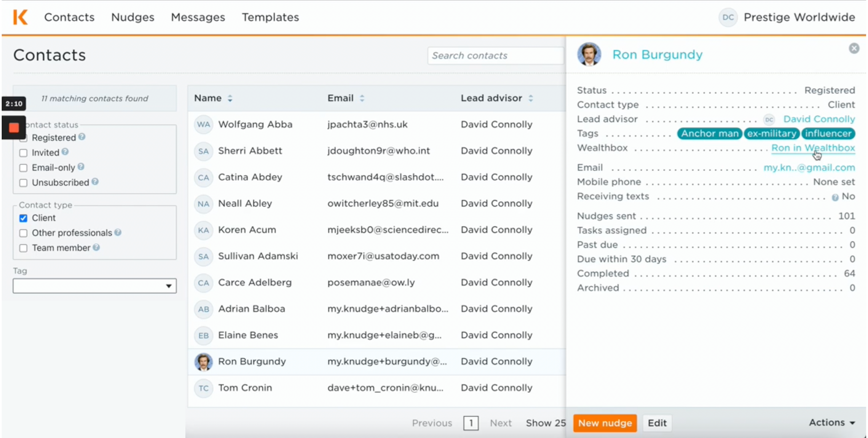868x438 pixels.
Task: Click the KA avatar for Koren Acum
Action: coord(204,230)
